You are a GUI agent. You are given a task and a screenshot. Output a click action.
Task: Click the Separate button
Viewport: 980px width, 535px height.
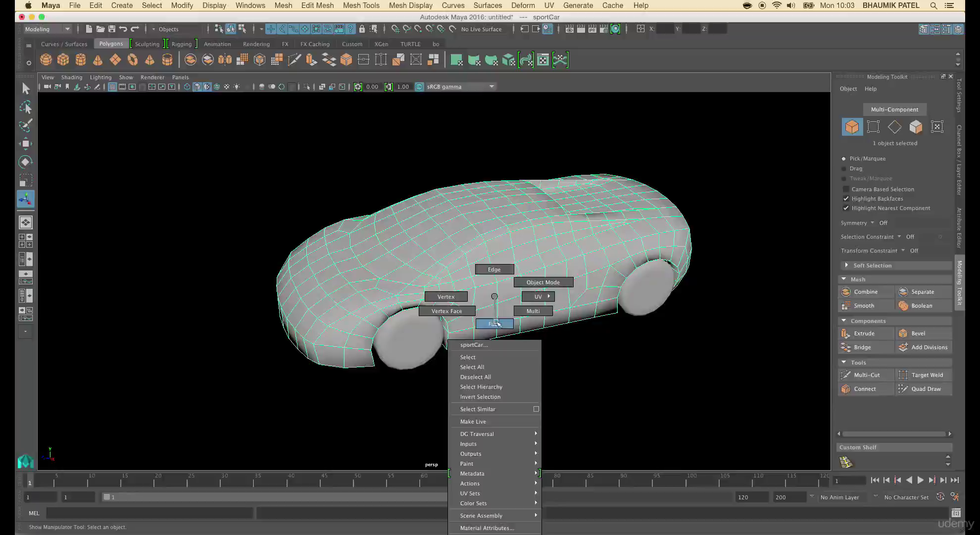click(x=923, y=292)
